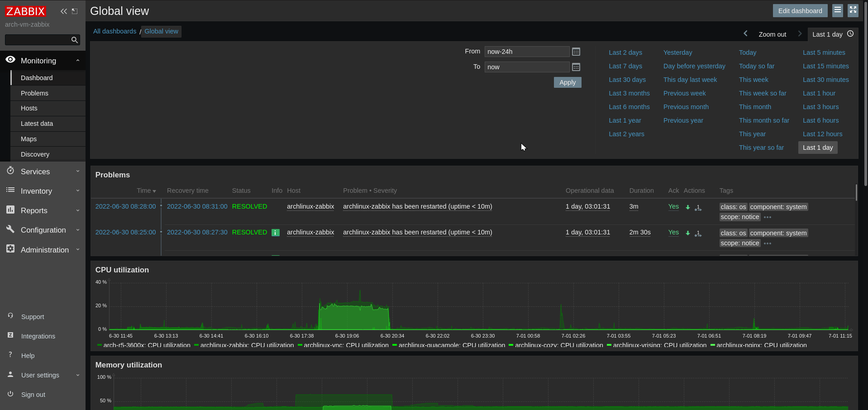This screenshot has width=868, height=410.
Task: Expand the User settings menu
Action: pos(78,375)
